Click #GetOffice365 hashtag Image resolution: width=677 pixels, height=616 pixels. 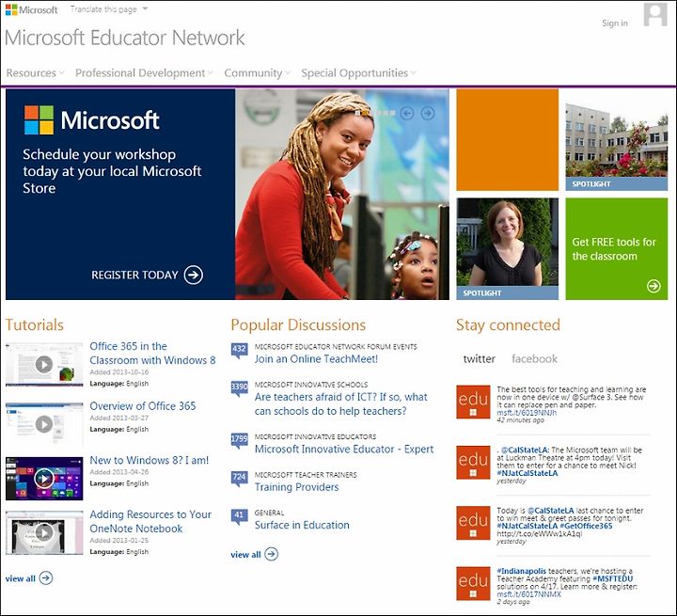tap(586, 526)
